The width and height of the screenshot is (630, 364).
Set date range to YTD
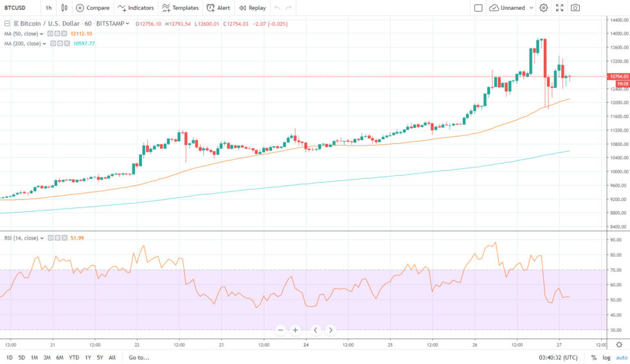pyautogui.click(x=74, y=358)
